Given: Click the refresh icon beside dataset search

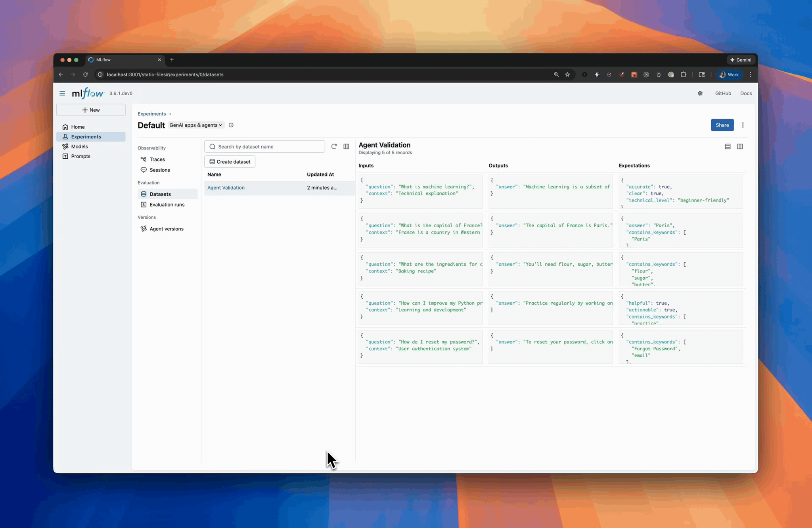Looking at the screenshot, I should click(334, 146).
